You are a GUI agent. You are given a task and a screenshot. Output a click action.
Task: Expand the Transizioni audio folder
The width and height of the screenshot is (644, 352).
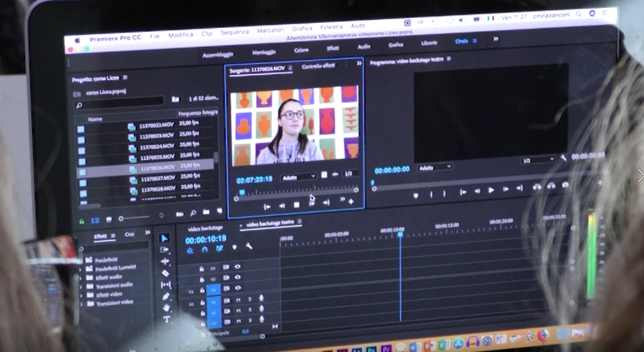coord(81,288)
